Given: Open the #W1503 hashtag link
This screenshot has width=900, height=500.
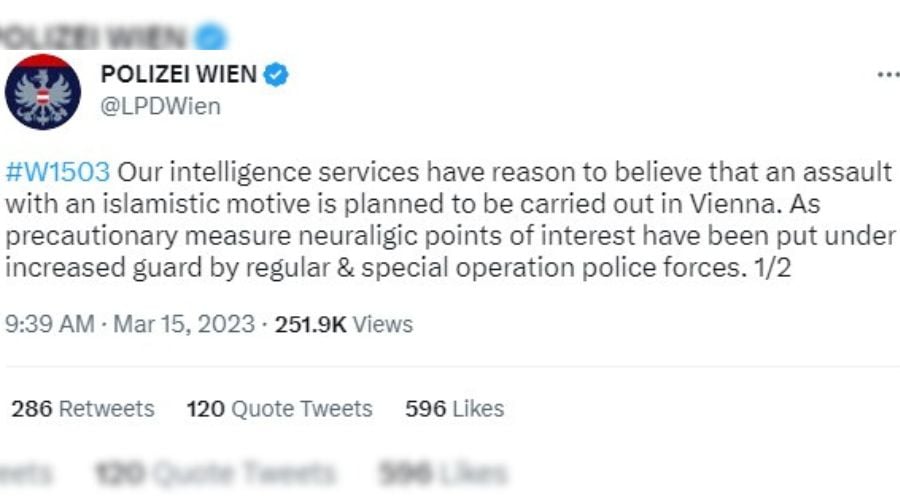Looking at the screenshot, I should (57, 172).
